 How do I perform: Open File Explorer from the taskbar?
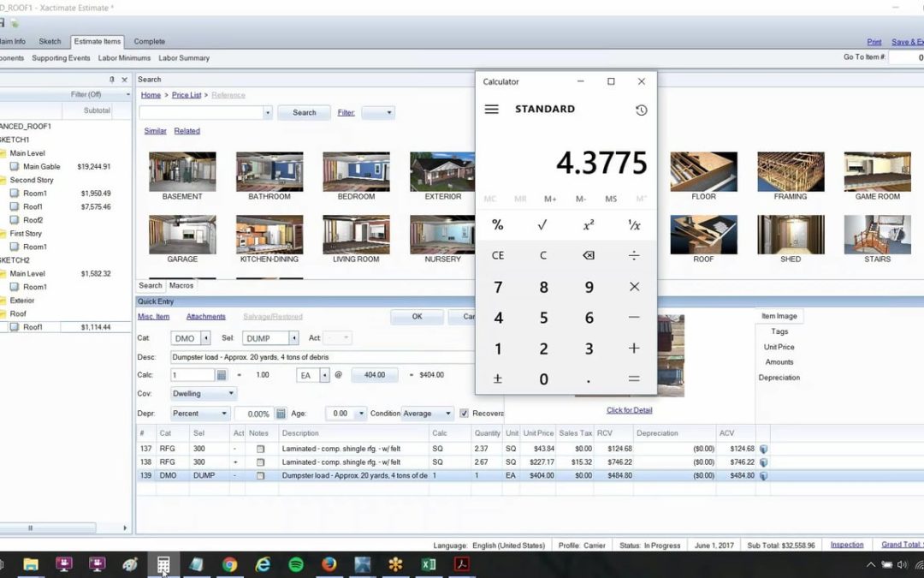click(x=31, y=564)
